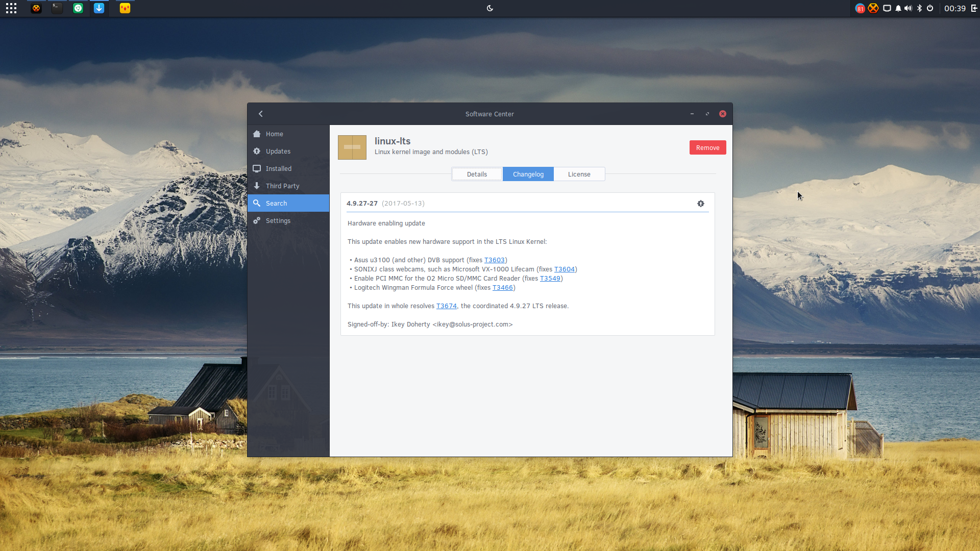Open the applications grid menu
This screenshot has height=551, width=980.
point(11,8)
